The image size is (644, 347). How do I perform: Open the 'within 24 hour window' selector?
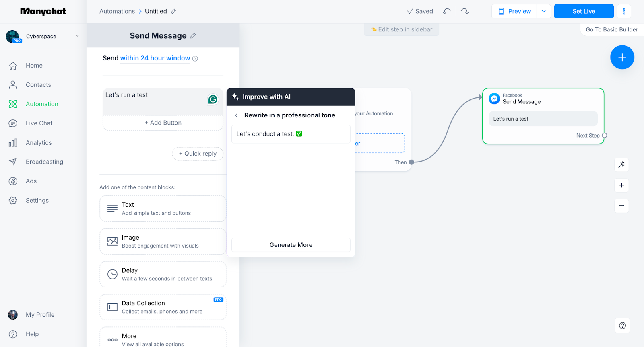point(155,58)
